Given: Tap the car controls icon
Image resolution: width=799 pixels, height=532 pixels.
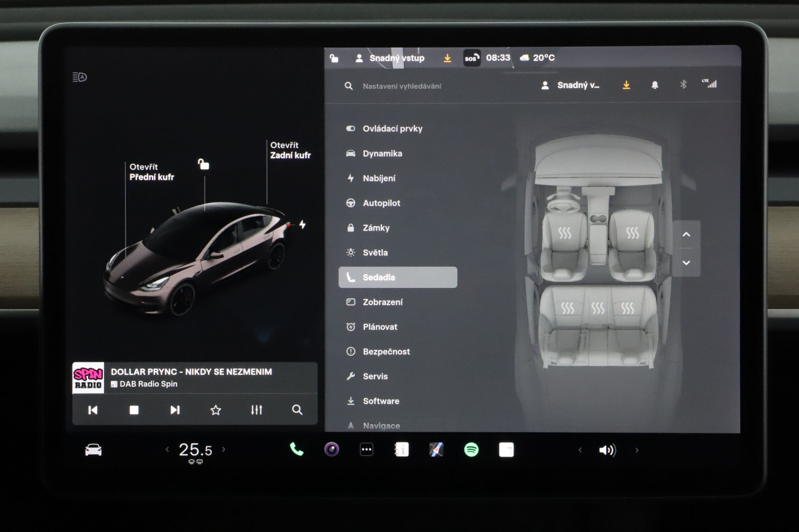Looking at the screenshot, I should coord(93,450).
